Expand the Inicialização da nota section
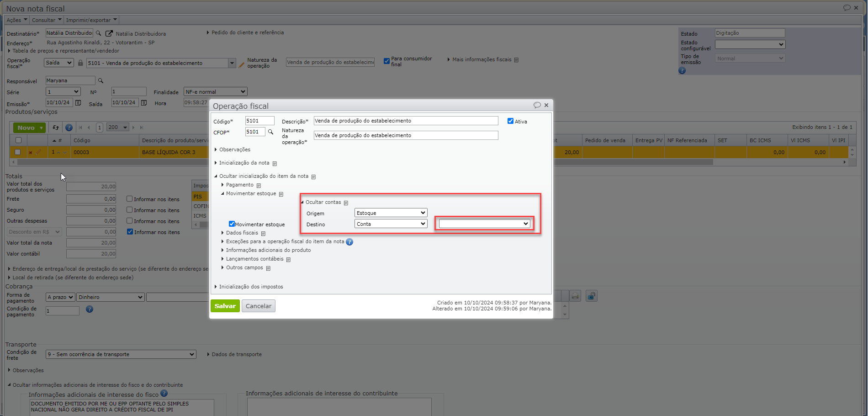Image resolution: width=868 pixels, height=416 pixels. [242, 163]
